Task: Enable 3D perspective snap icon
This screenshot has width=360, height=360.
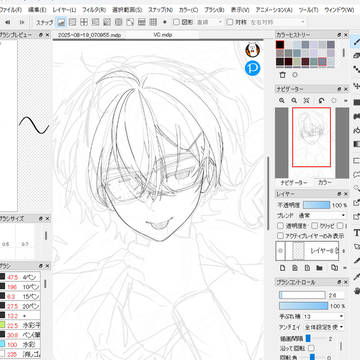Action: [x=142, y=22]
